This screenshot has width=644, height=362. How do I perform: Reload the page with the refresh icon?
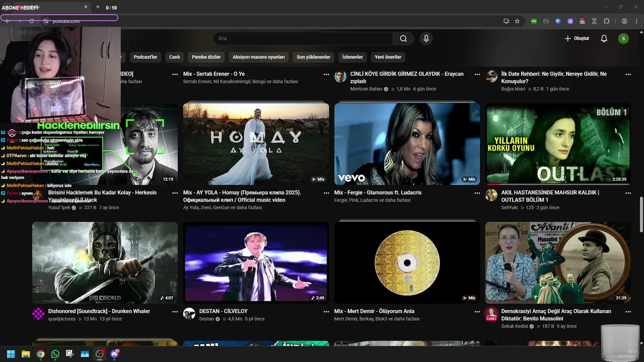point(31,21)
